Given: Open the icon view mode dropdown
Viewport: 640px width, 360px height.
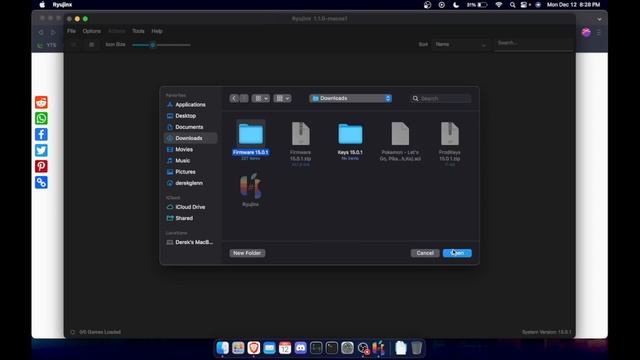Looking at the screenshot, I should coord(260,98).
